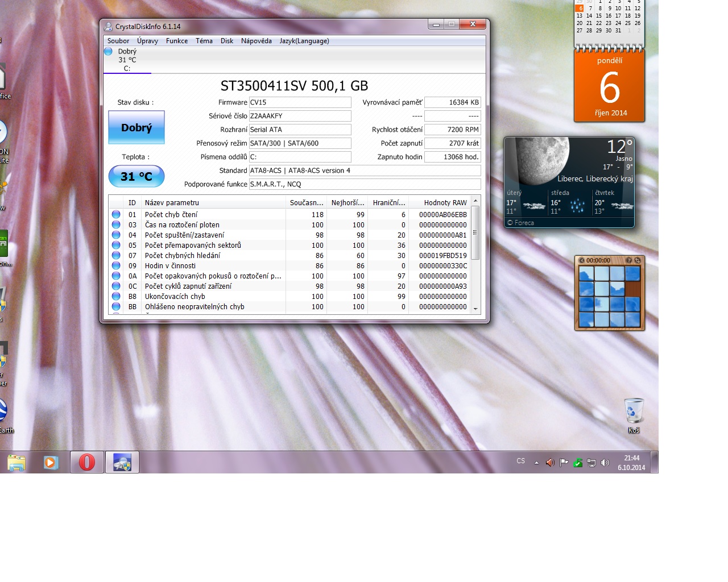Viewport: 728px width, 582px height.
Task: Click the Firmware field CV15
Action: 300,102
